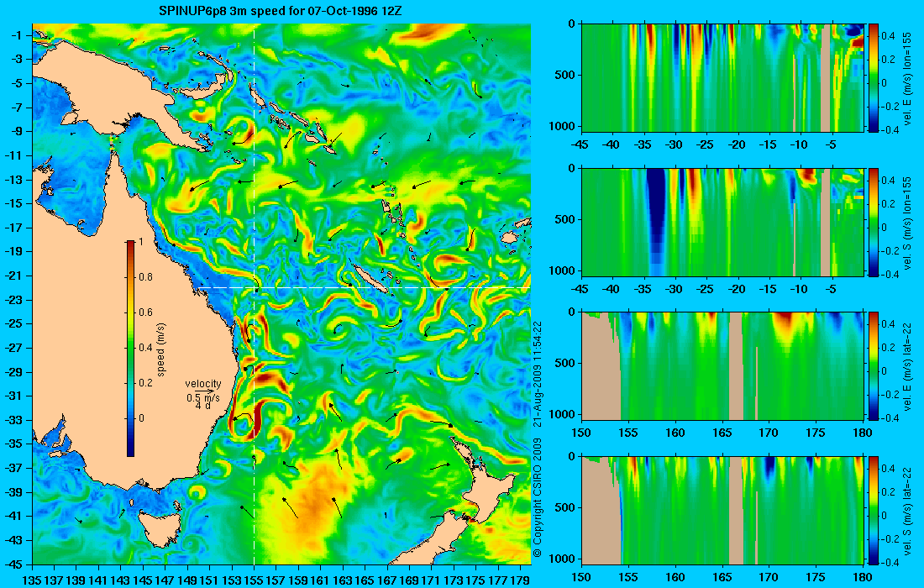Click the "-20" tick below the second section plot
924x588 pixels.
tap(737, 289)
